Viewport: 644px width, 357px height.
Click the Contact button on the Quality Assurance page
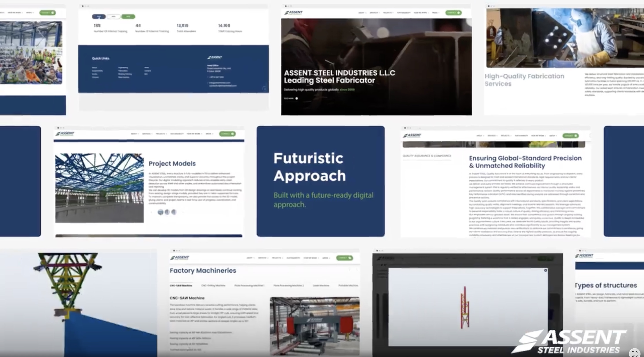coord(571,136)
